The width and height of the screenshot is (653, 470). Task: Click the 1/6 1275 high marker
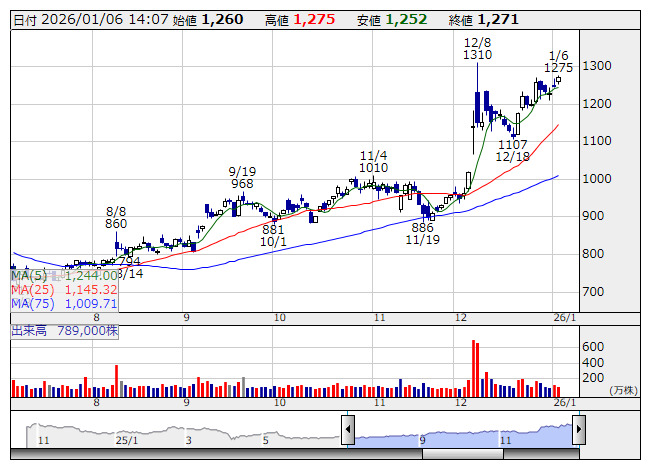pyautogui.click(x=559, y=61)
